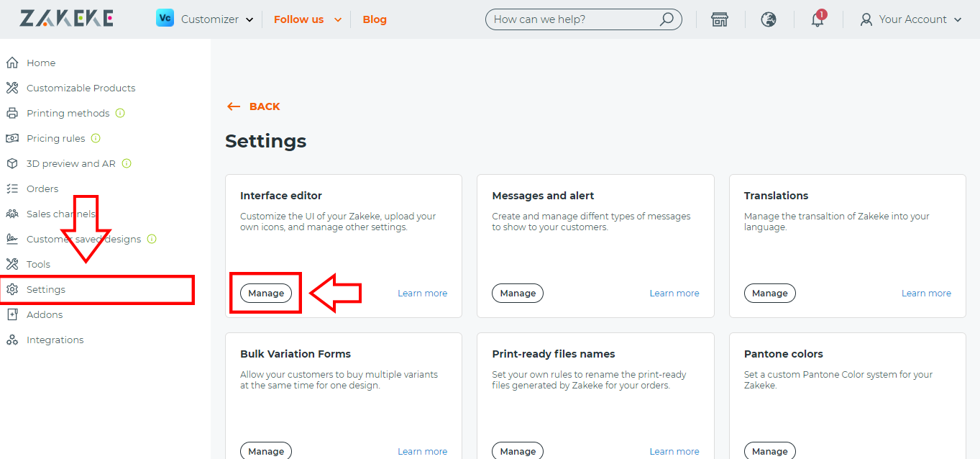Click the search magnifier icon

click(667, 19)
